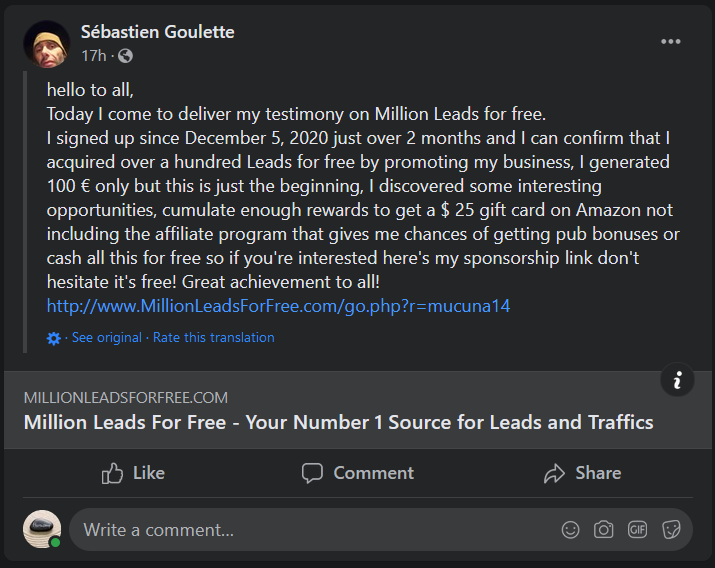Like the post by Sébastien Goulette
This screenshot has width=715, height=568.
[133, 473]
